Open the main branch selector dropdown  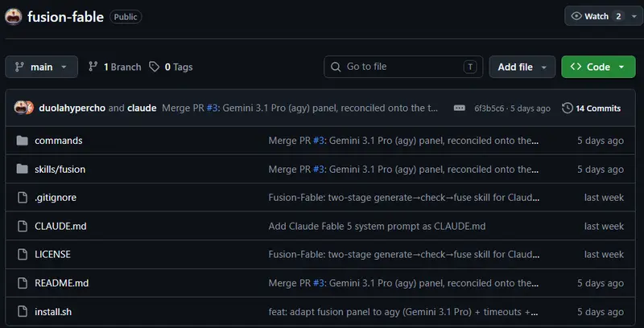tap(42, 67)
